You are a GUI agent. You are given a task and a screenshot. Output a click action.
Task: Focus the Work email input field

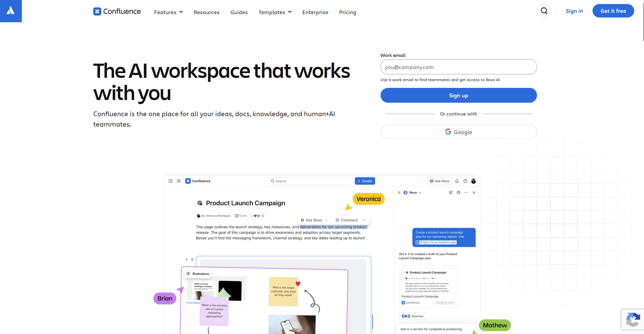(x=459, y=67)
